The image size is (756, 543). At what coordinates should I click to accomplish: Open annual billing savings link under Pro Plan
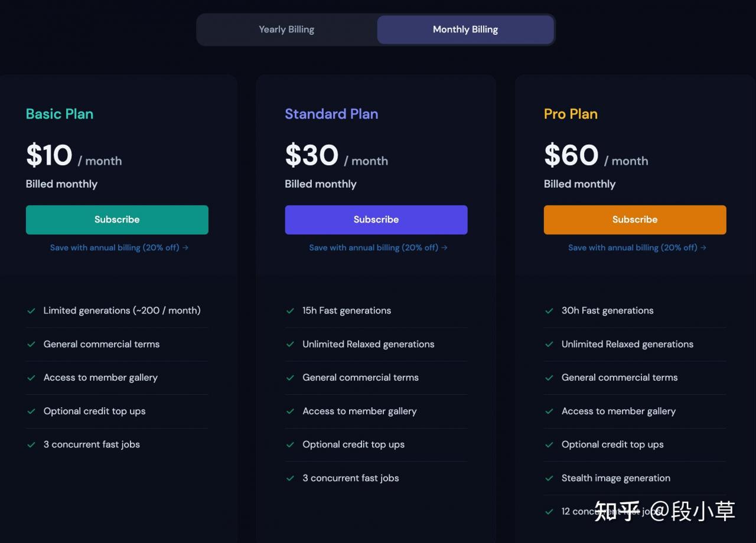(637, 248)
